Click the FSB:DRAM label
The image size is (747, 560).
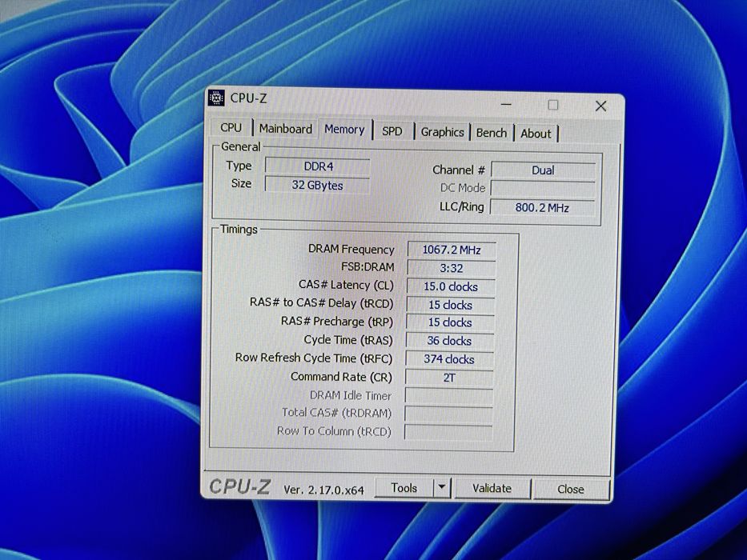[x=367, y=267]
